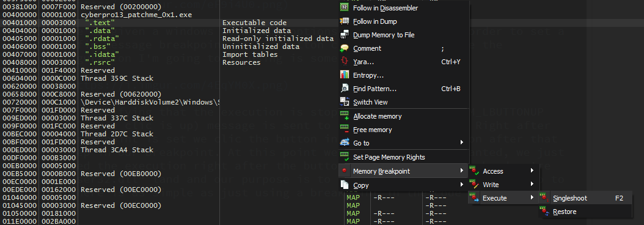
Task: Select the ".rdata" section row
Action: (x=102, y=39)
